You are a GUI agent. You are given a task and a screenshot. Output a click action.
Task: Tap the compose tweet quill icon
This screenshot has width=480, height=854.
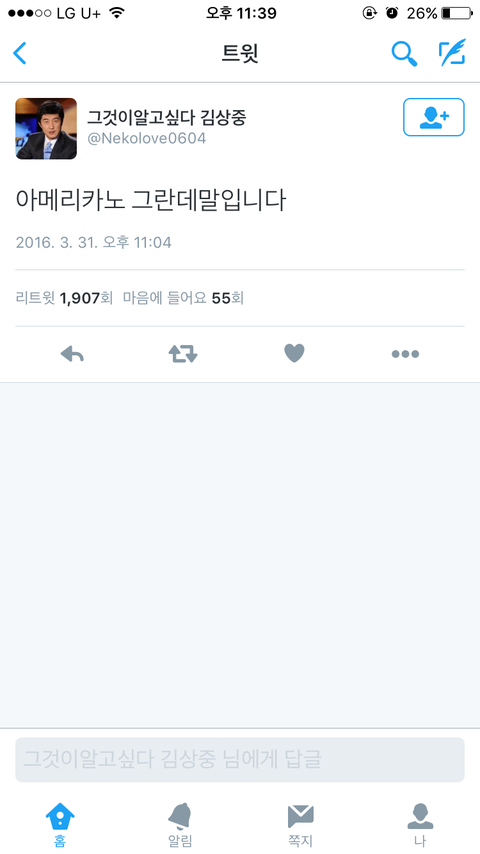click(x=452, y=52)
